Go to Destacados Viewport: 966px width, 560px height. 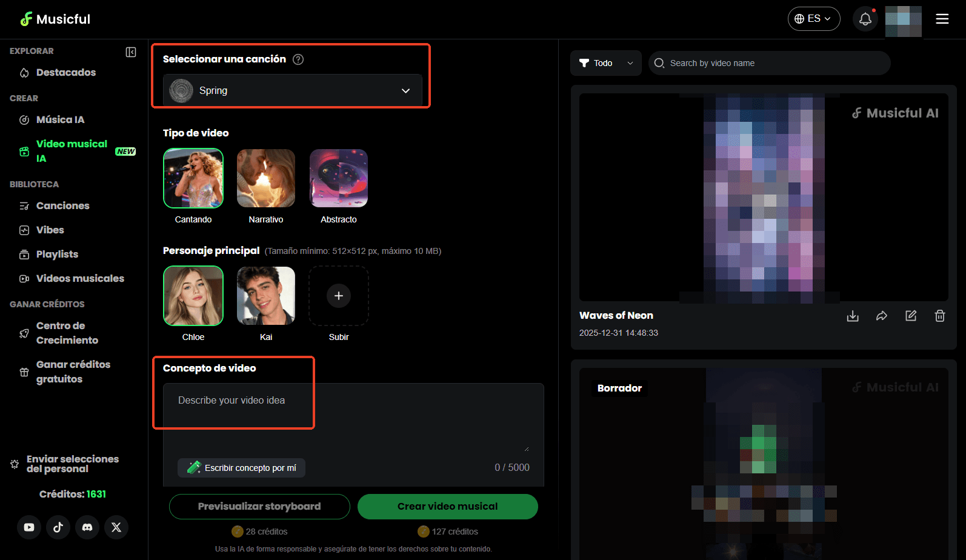[x=66, y=73]
